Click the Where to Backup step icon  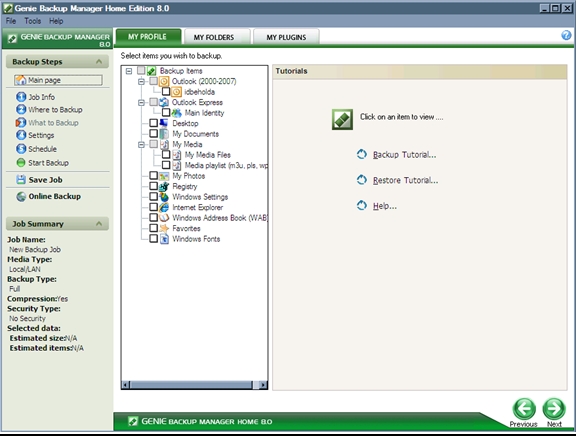tap(21, 110)
